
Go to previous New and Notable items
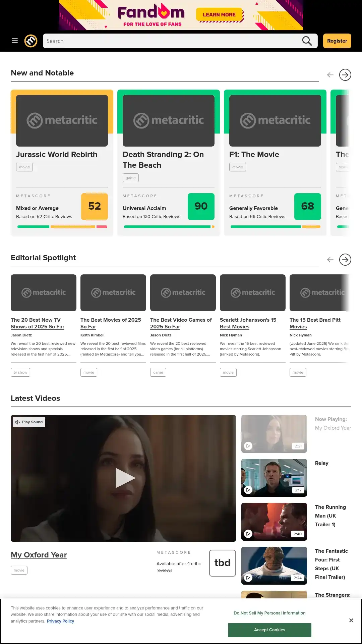point(330,75)
